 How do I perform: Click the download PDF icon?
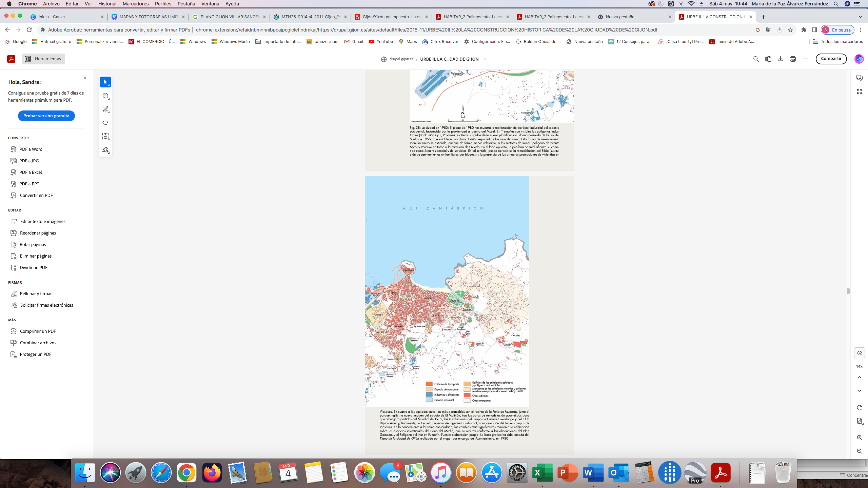(x=780, y=59)
